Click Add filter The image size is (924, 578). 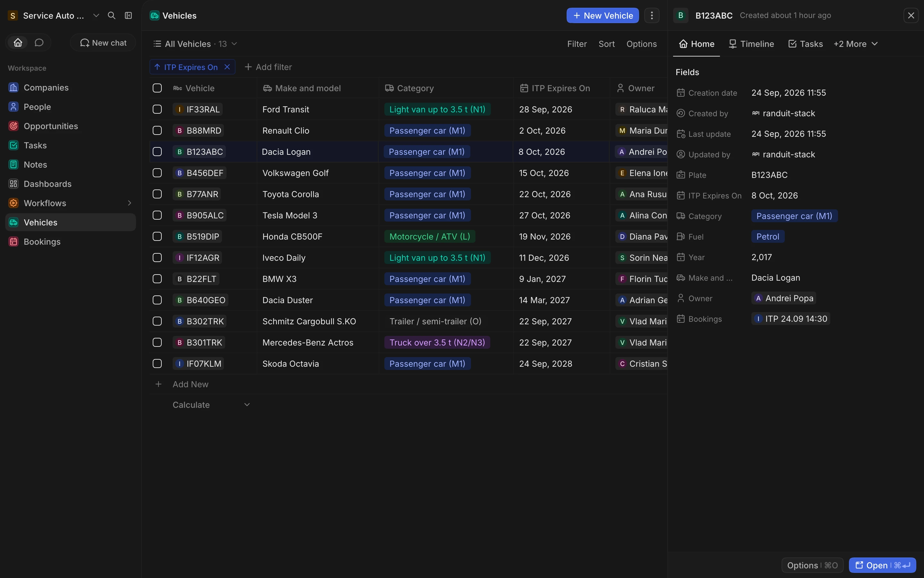268,67
